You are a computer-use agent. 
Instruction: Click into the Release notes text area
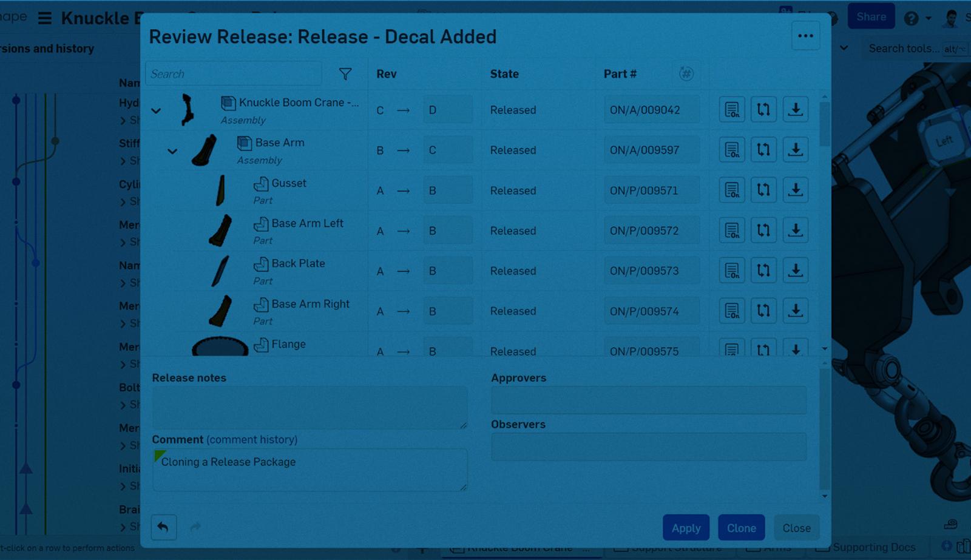point(310,408)
